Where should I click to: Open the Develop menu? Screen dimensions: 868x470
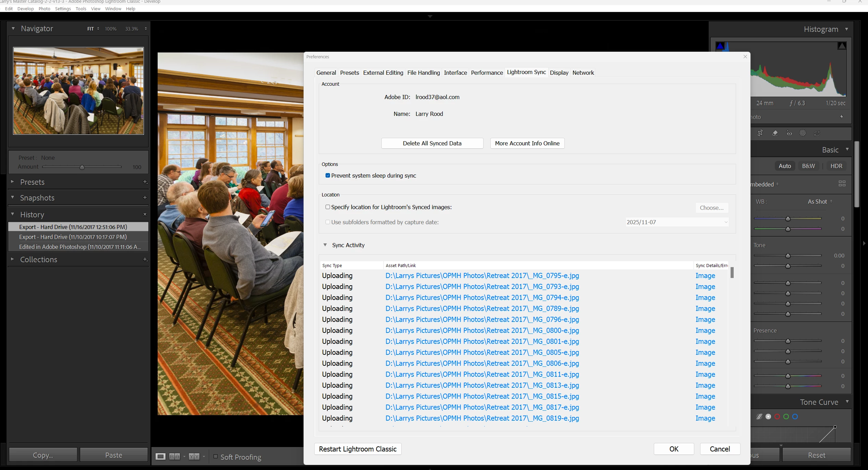tap(25, 9)
